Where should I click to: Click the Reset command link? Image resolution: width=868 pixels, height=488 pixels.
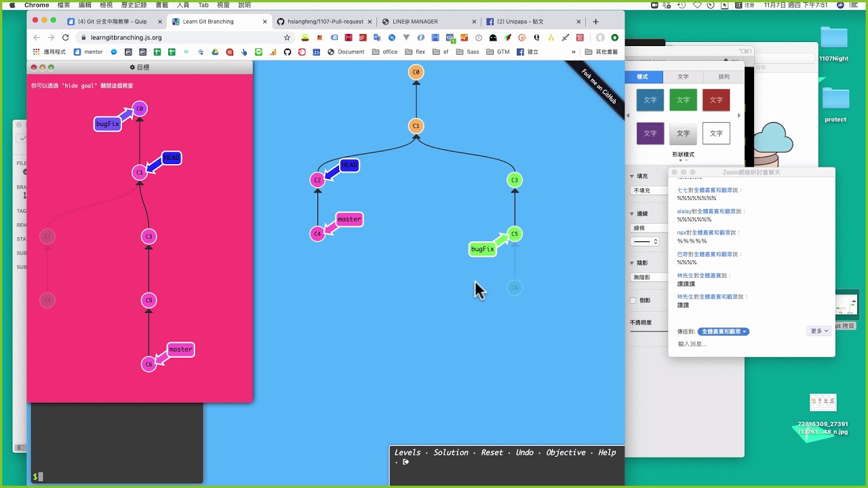492,453
